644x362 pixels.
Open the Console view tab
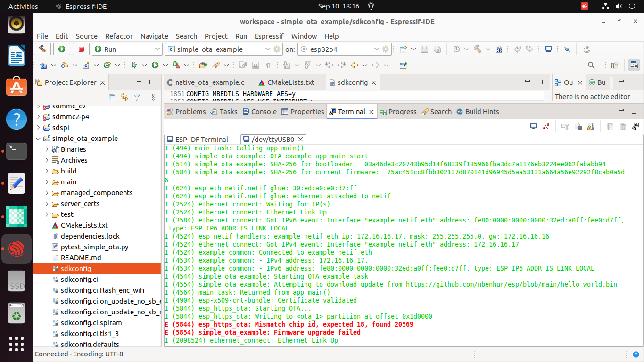click(x=259, y=112)
